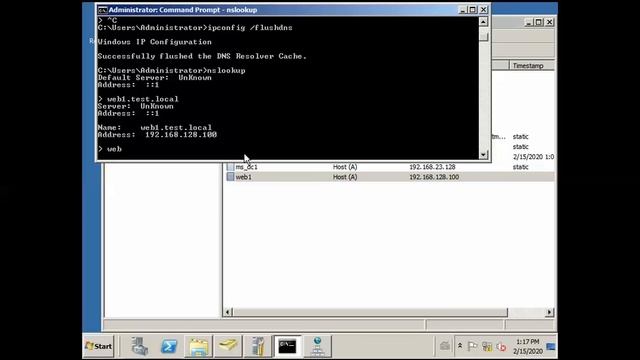Click ms_dc1 record icon in DNS Manager

230,167
